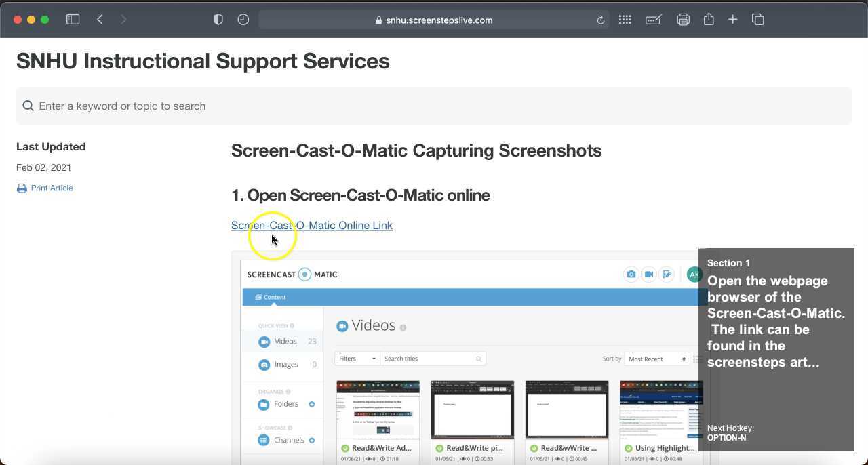Screen dimensions: 868x465
Task: Open the print icon in Safari toolbar
Action: tap(683, 19)
